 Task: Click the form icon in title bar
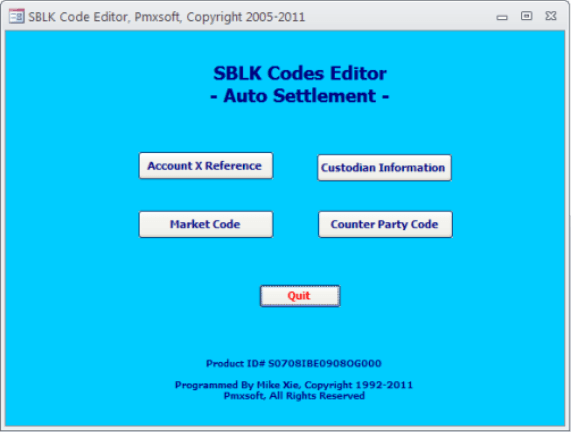[16, 16]
